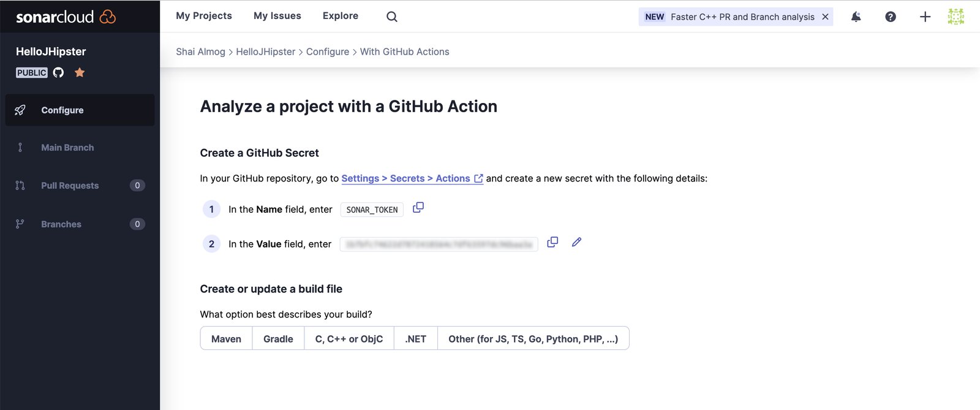This screenshot has height=410, width=980.
Task: Click the Branches icon in sidebar
Action: [20, 224]
